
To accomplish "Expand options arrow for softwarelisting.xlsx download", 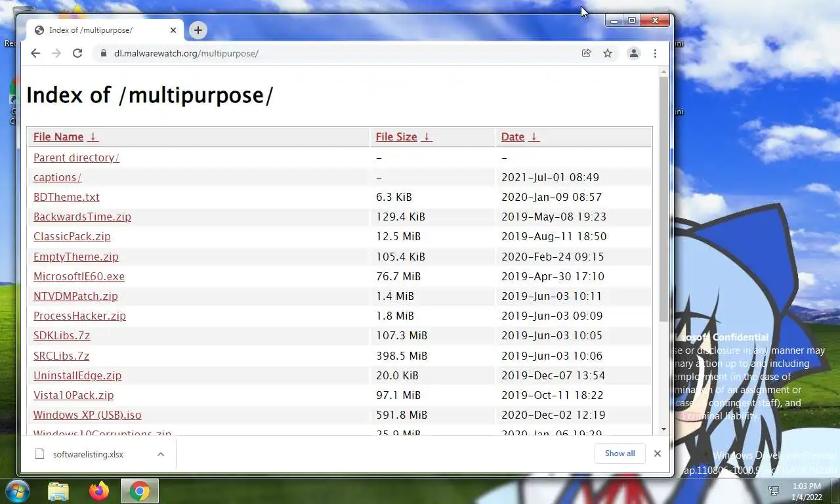I will coord(161,454).
